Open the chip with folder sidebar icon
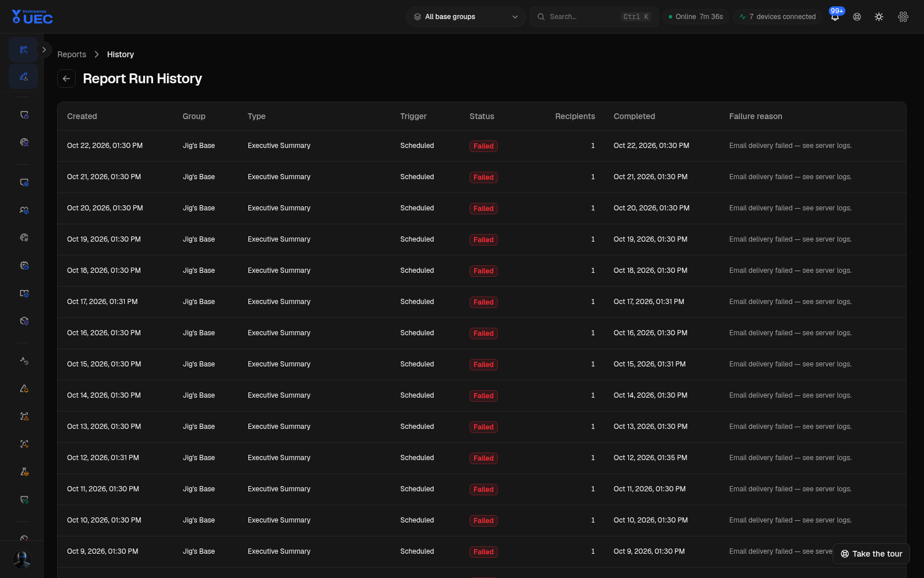The image size is (924, 578). tap(24, 265)
